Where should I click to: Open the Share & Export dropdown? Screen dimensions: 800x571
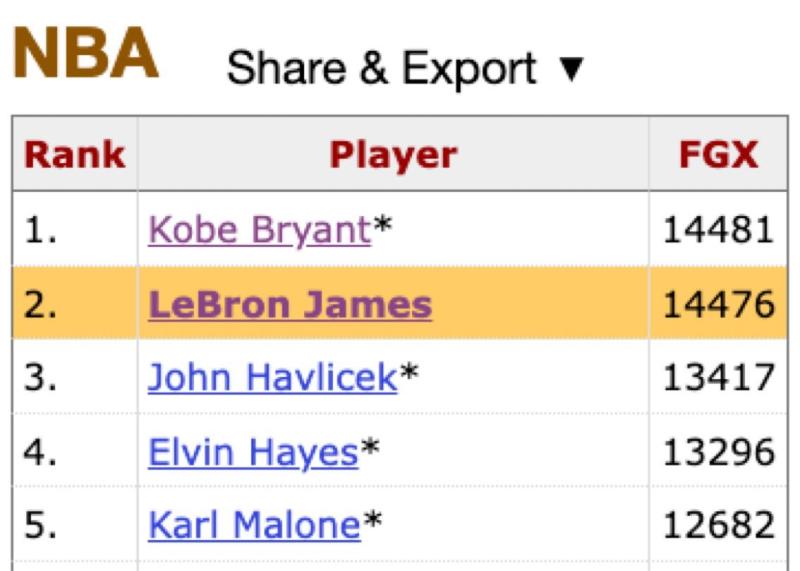(405, 68)
